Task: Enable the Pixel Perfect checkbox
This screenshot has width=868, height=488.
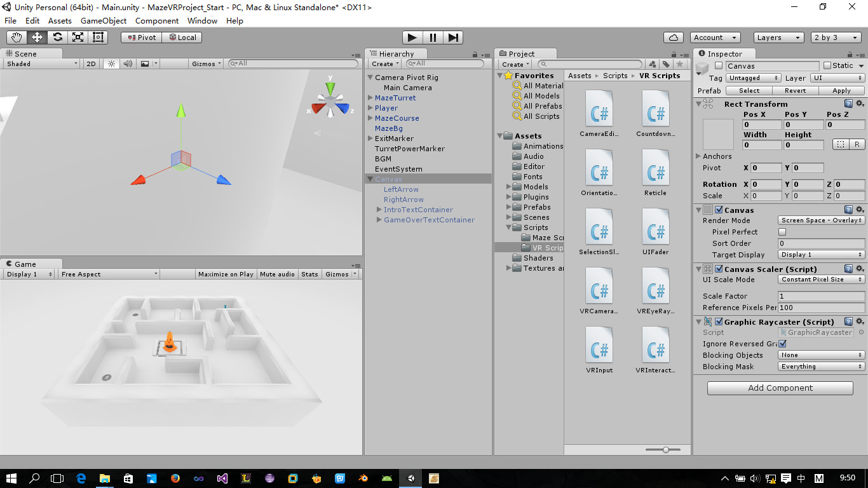Action: 782,232
